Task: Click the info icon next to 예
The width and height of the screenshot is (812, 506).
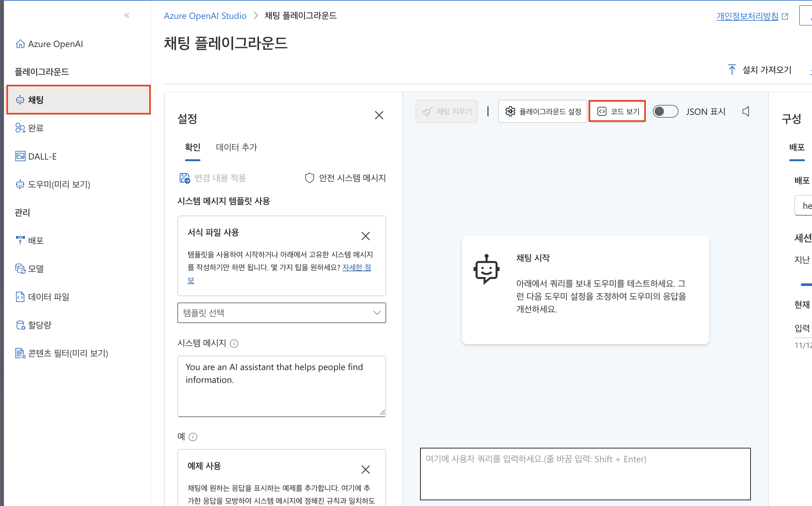Action: tap(193, 437)
